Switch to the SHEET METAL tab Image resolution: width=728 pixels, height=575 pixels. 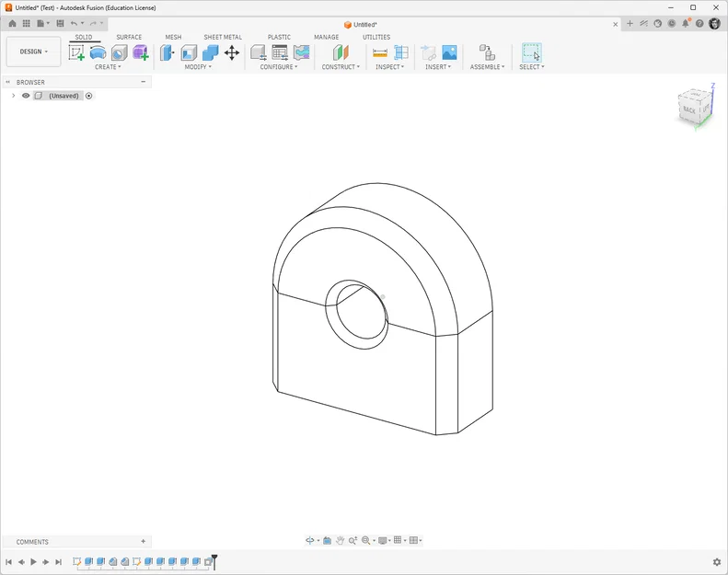coord(223,37)
